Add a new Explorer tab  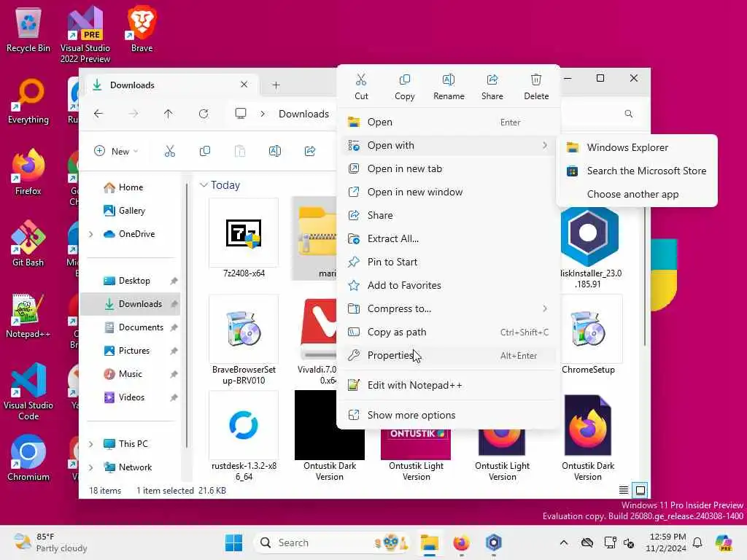click(x=276, y=85)
